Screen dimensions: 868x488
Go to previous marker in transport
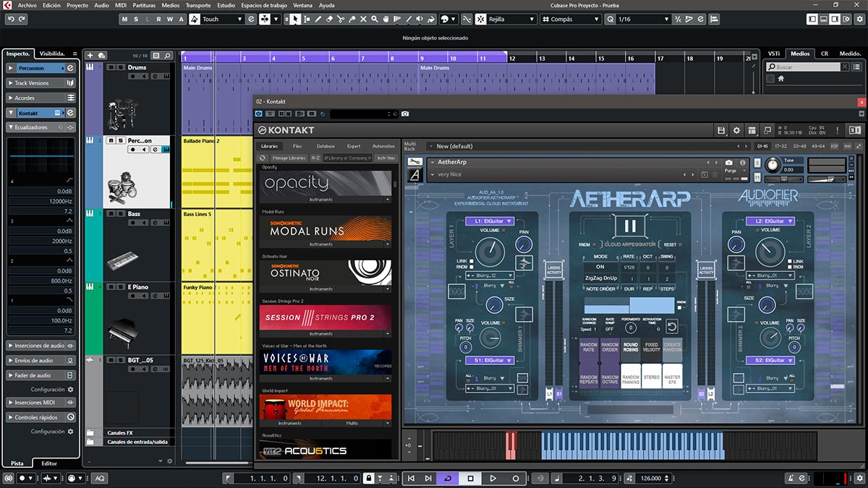pyautogui.click(x=411, y=479)
